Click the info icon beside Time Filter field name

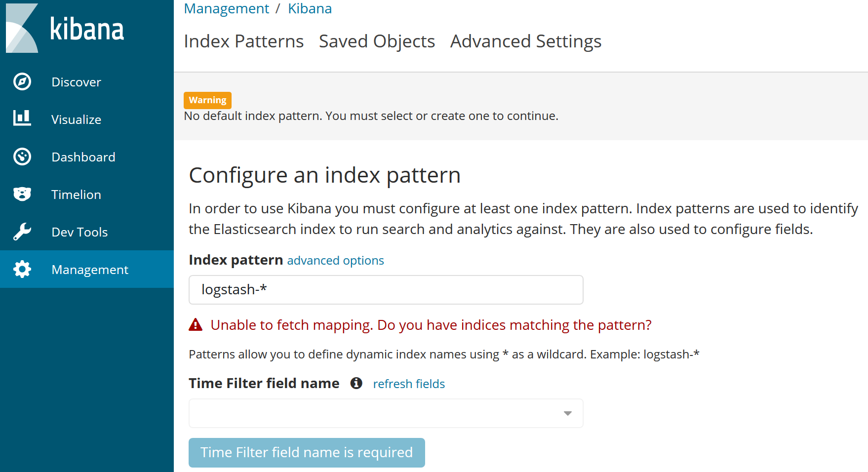point(356,383)
